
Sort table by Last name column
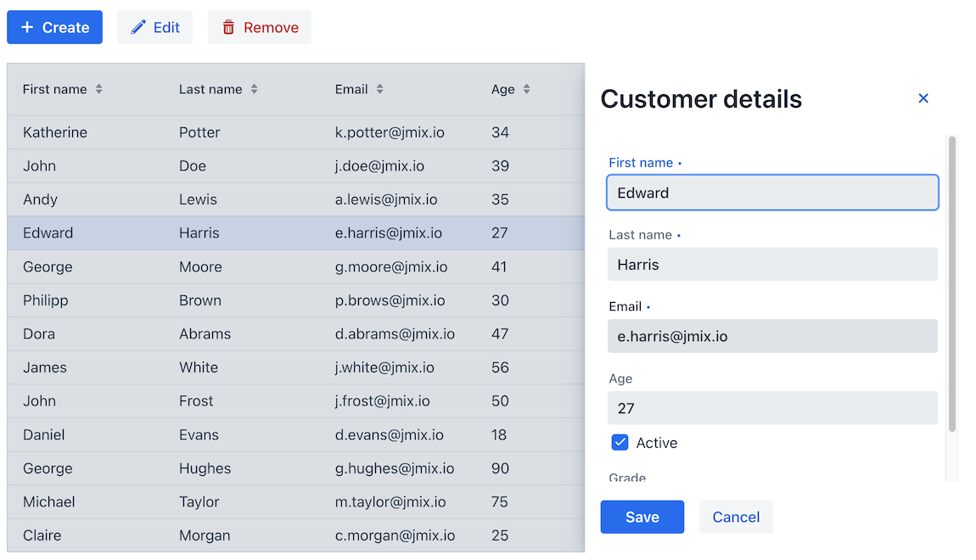coord(254,89)
